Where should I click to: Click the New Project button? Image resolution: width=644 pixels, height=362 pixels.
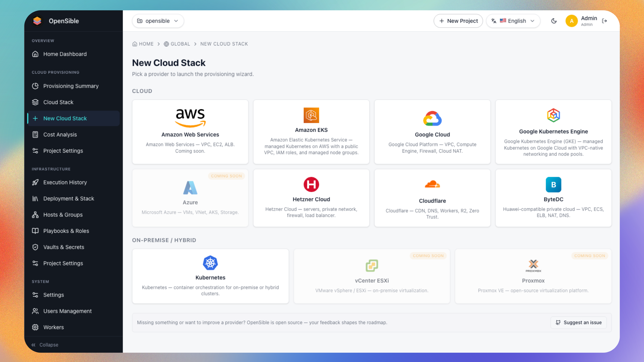pyautogui.click(x=458, y=21)
